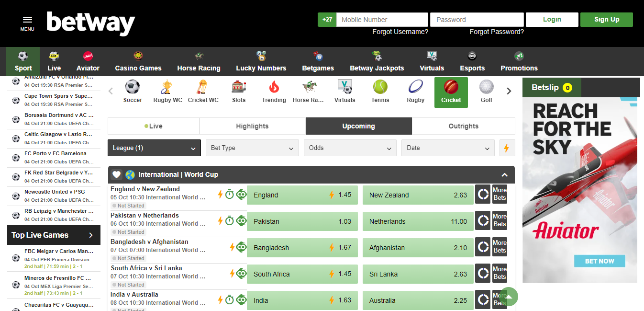The height and width of the screenshot is (311, 644).
Task: Select the Golf ball icon
Action: click(487, 87)
